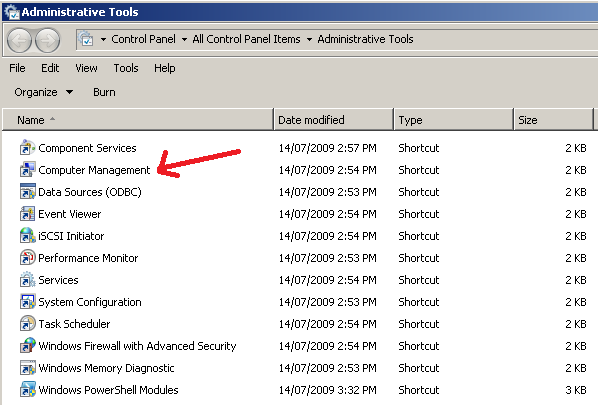
Task: Sort by the Date modified column header
Action: (x=333, y=120)
